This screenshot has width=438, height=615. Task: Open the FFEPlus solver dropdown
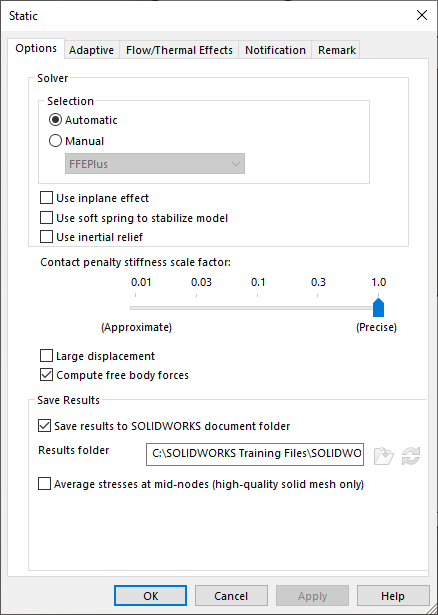(x=155, y=164)
